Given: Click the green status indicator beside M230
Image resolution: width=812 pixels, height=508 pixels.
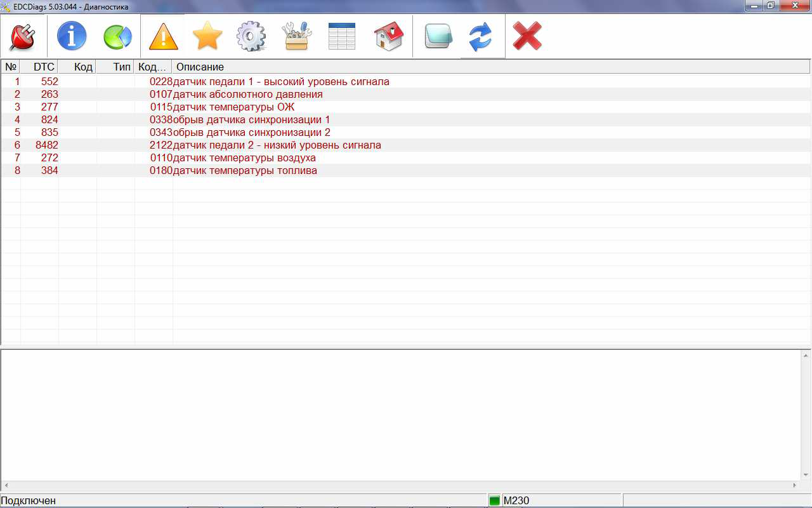Looking at the screenshot, I should click(494, 501).
